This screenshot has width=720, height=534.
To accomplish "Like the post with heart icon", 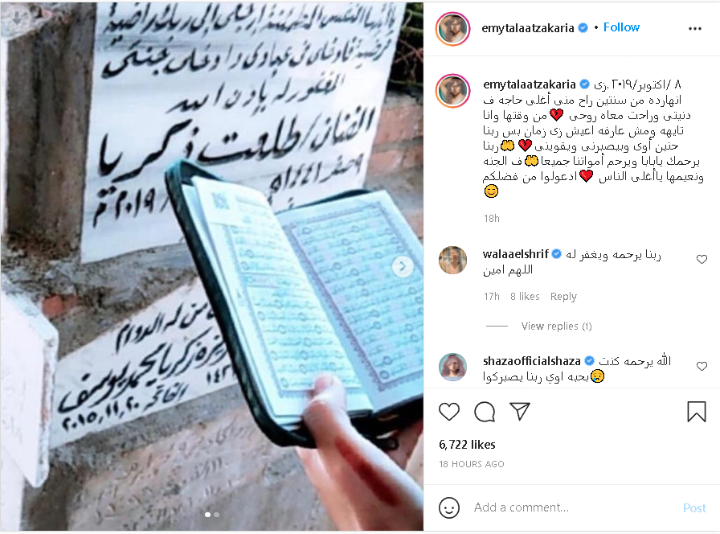I will point(449,411).
